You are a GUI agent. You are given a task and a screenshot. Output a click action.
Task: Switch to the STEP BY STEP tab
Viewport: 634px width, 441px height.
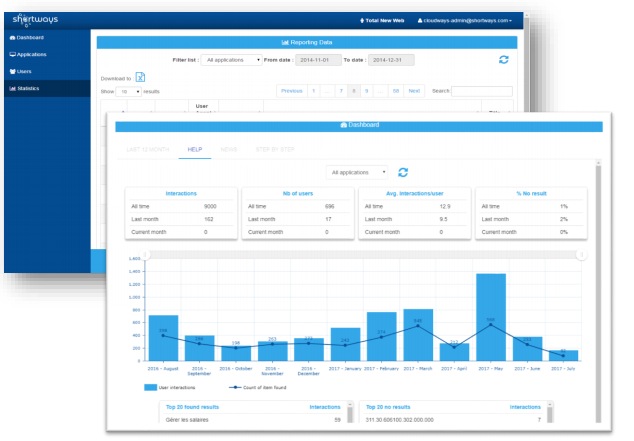point(275,150)
